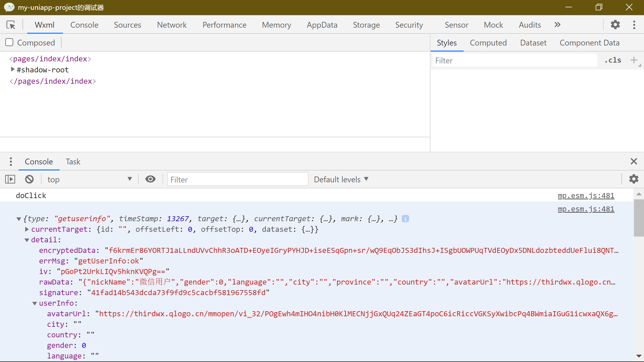Expand the #shadow-root tree node
The height and width of the screenshot is (362, 644).
12,69
